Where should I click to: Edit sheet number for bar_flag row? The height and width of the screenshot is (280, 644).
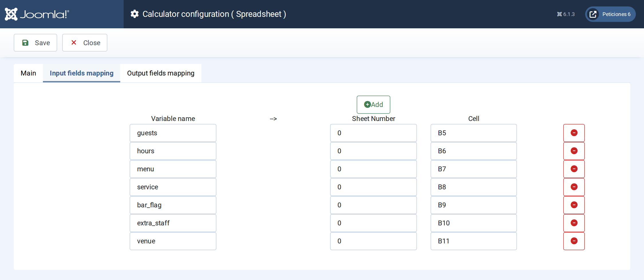[374, 205]
